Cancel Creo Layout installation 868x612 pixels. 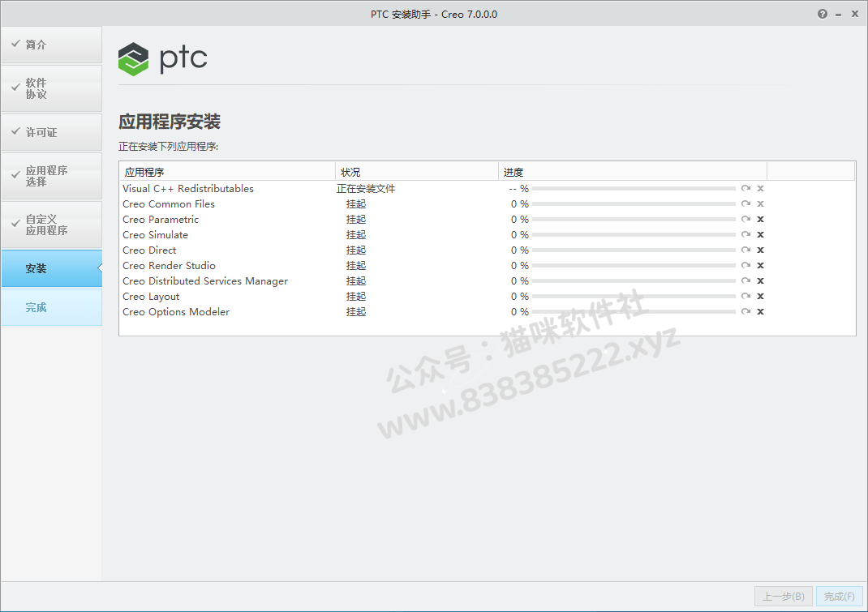pos(761,296)
